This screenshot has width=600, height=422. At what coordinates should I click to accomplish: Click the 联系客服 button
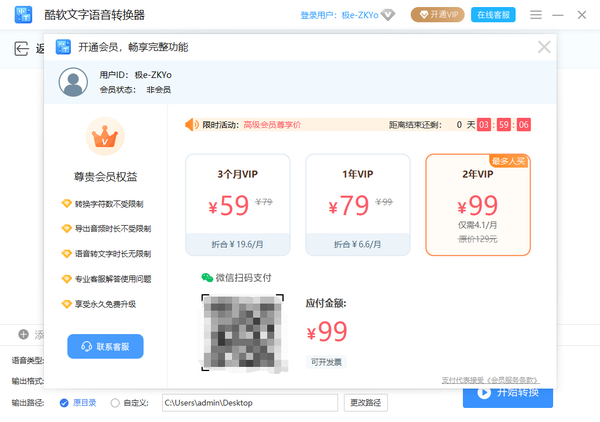105,347
